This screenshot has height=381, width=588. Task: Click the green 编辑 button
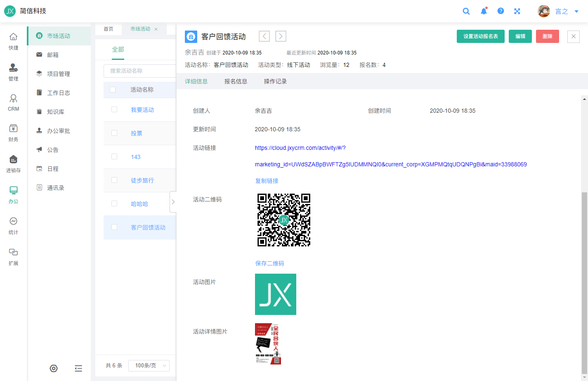[x=520, y=36]
